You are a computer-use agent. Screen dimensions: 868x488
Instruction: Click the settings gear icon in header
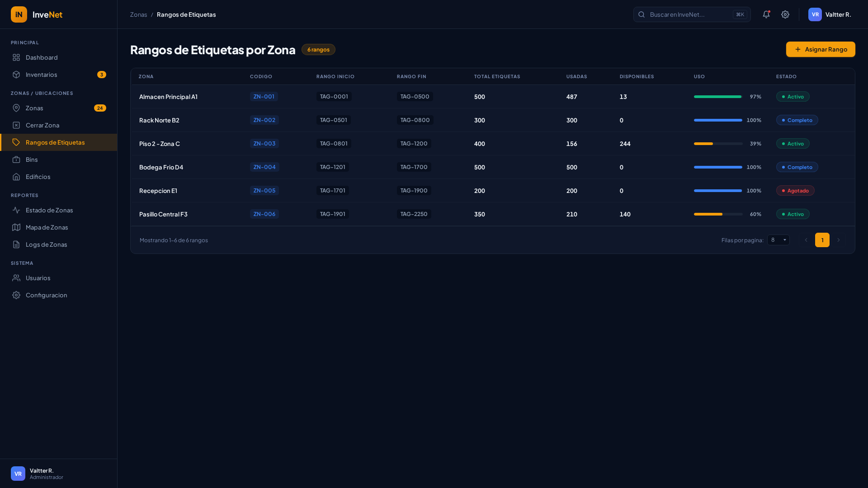tap(785, 14)
